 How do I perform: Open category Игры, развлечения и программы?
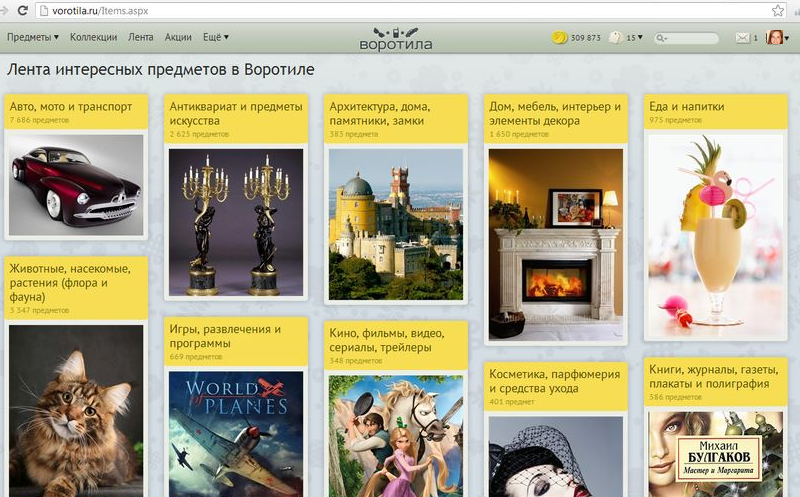coord(225,336)
